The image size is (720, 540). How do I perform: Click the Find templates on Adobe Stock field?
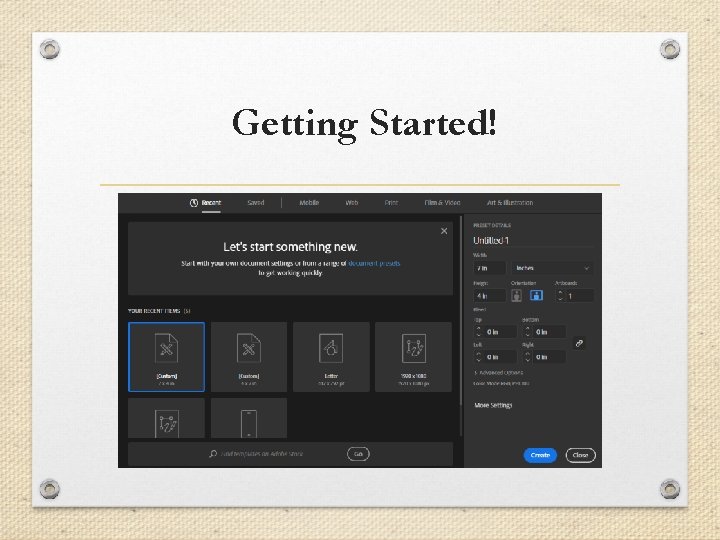(262, 454)
